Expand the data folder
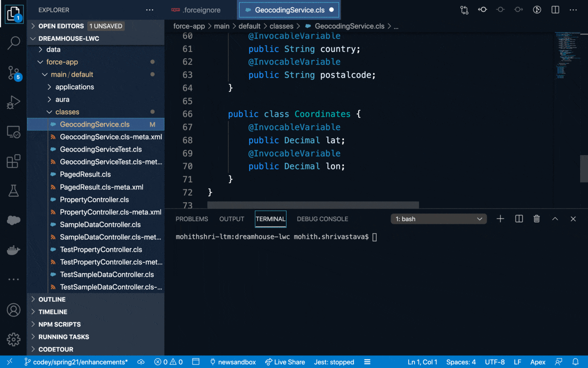The height and width of the screenshot is (368, 588). point(96,50)
